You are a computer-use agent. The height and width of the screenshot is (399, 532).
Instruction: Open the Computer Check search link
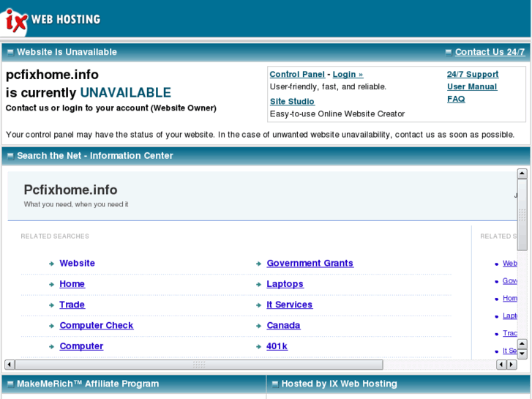[97, 325]
